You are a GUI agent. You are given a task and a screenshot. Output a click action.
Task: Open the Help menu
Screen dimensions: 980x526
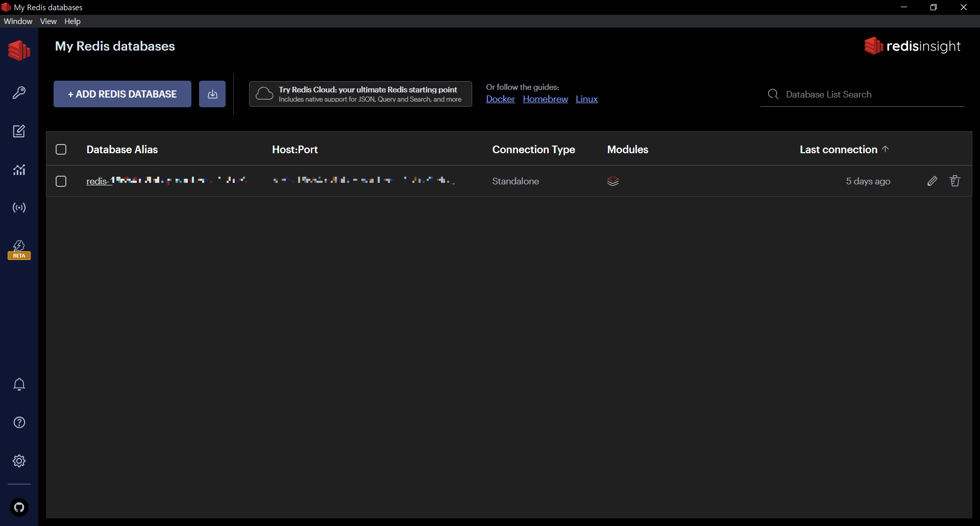[72, 21]
